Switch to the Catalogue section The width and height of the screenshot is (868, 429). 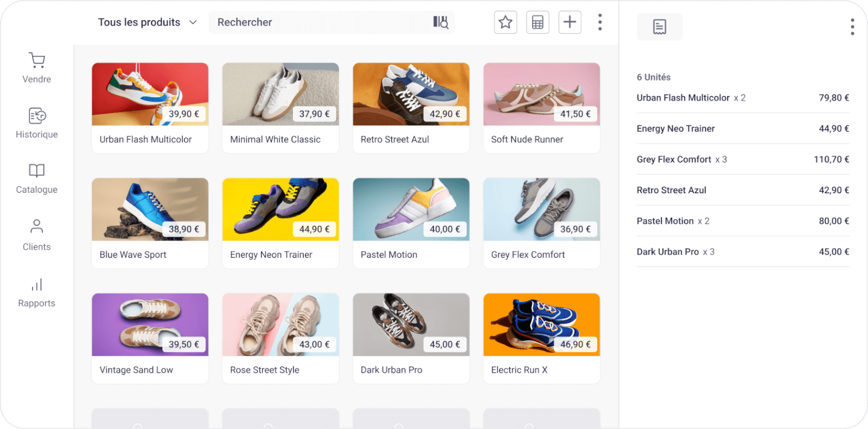37,178
